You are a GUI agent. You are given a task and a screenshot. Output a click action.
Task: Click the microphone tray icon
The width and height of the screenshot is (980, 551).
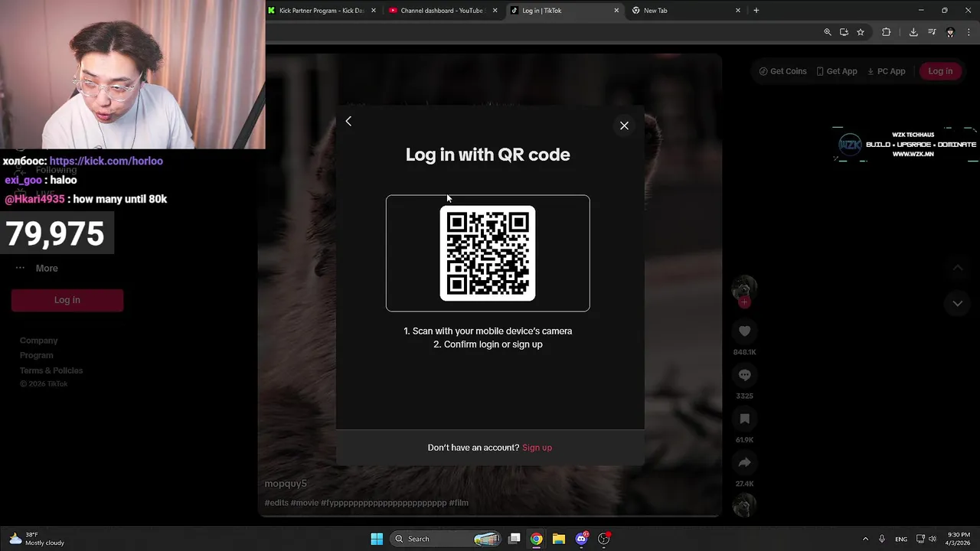pyautogui.click(x=882, y=539)
